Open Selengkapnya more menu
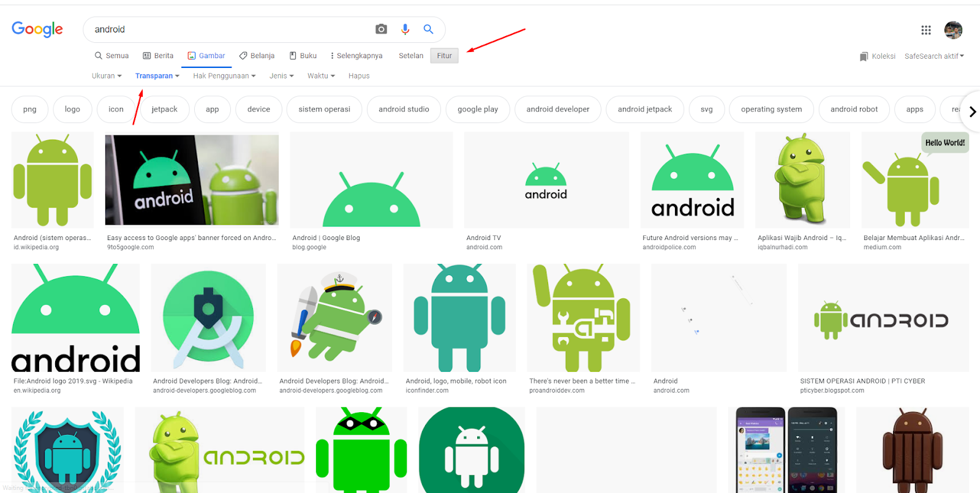 [x=356, y=56]
